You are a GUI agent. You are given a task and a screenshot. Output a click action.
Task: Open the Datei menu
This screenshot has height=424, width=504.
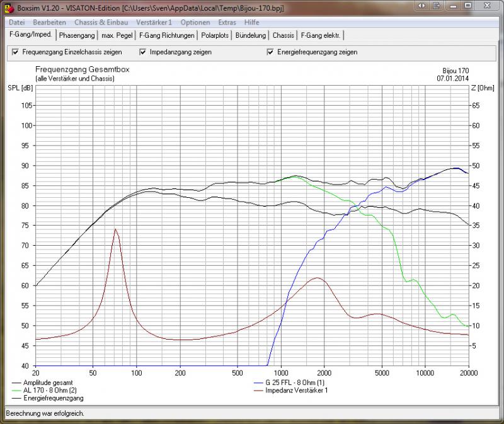17,22
